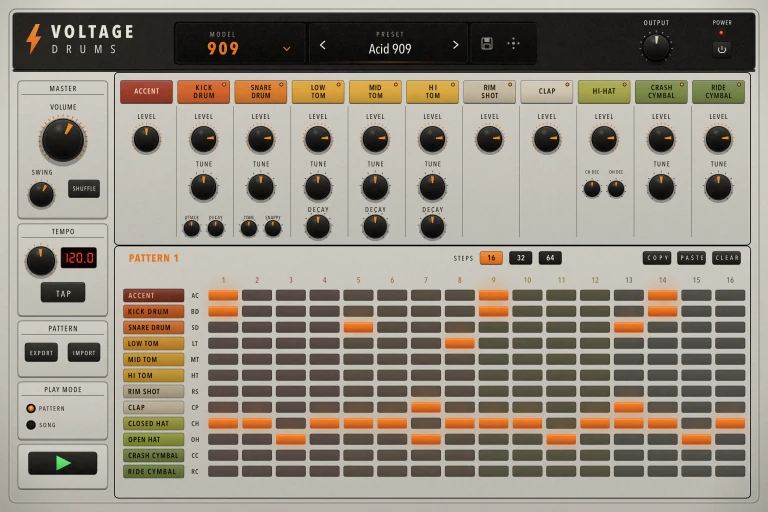Image resolution: width=768 pixels, height=512 pixels.
Task: Click the Hi-Hat closed decay small knob
Action: point(592,189)
